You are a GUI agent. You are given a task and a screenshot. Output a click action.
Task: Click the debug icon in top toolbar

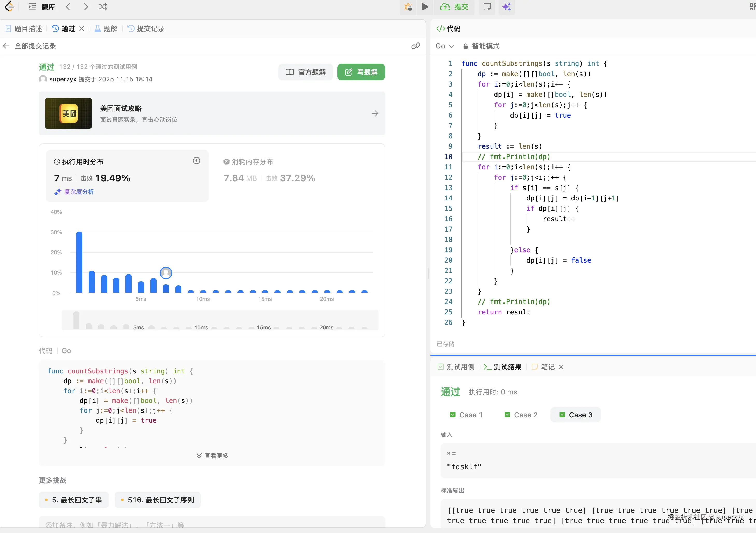[408, 7]
